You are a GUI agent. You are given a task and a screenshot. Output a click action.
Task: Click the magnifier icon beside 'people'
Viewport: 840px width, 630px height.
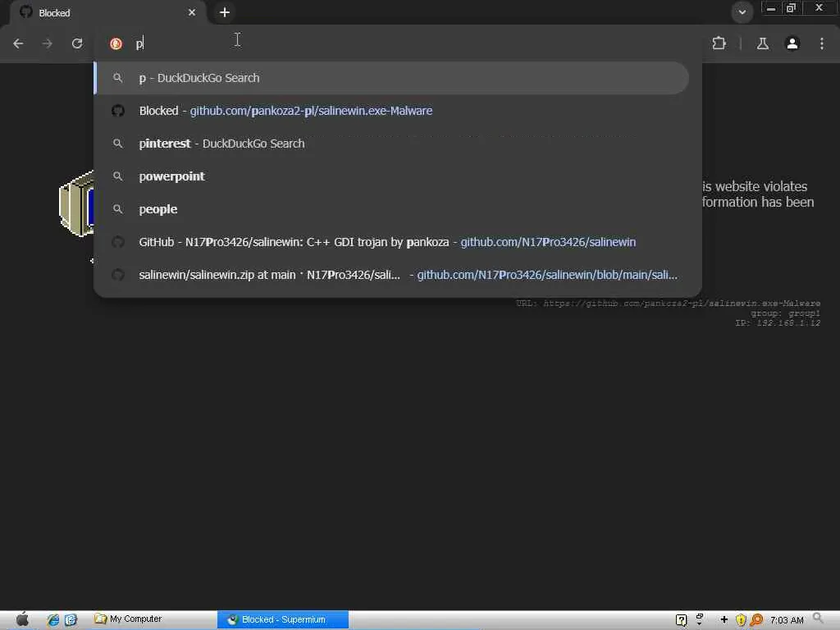pos(118,209)
